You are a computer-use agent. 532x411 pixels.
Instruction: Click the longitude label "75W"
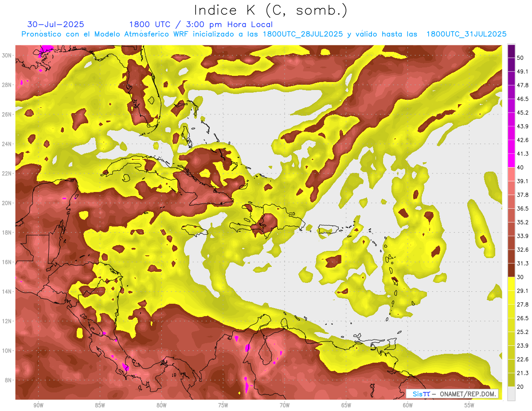coord(223,406)
